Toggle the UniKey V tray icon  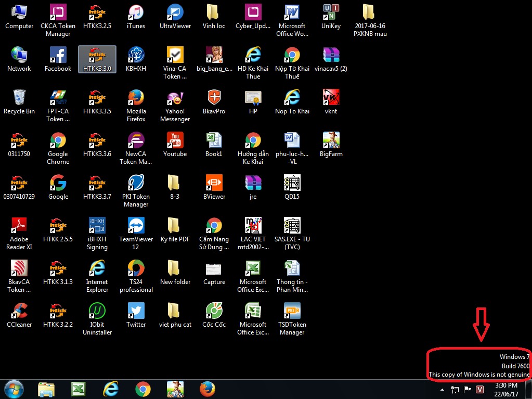point(479,390)
